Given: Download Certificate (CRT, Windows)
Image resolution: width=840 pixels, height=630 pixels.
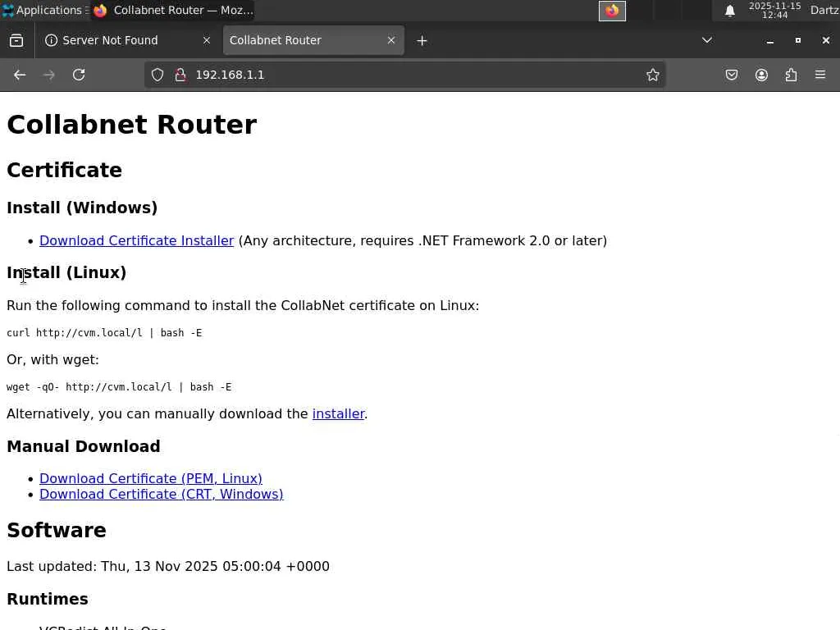Looking at the screenshot, I should (x=162, y=494).
